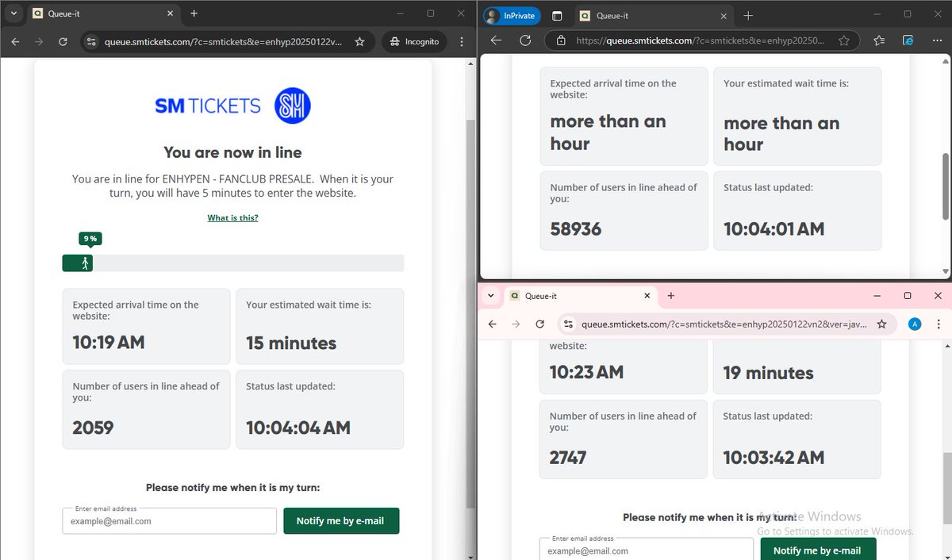Go back in the pink Chrome window
This screenshot has width=952, height=560.
point(492,324)
